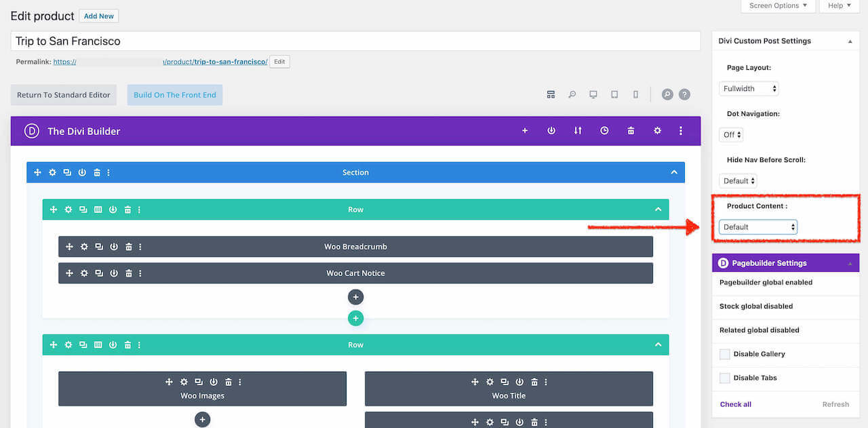868x428 pixels.
Task: Click the round question mark help icon
Action: (684, 95)
